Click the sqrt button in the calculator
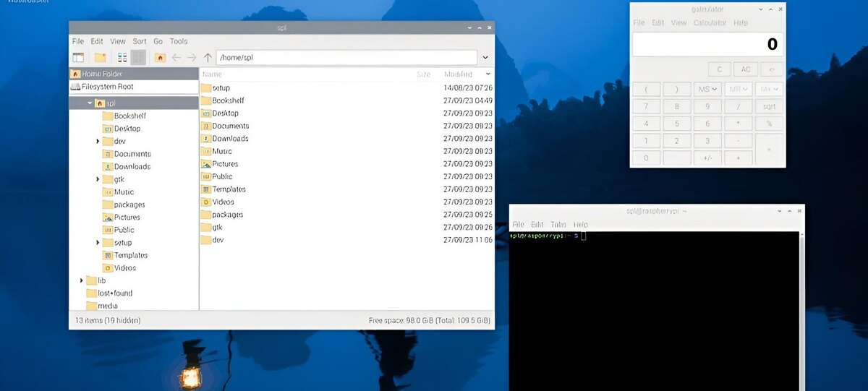Viewport: 868px width, 391px height. pyautogui.click(x=769, y=106)
